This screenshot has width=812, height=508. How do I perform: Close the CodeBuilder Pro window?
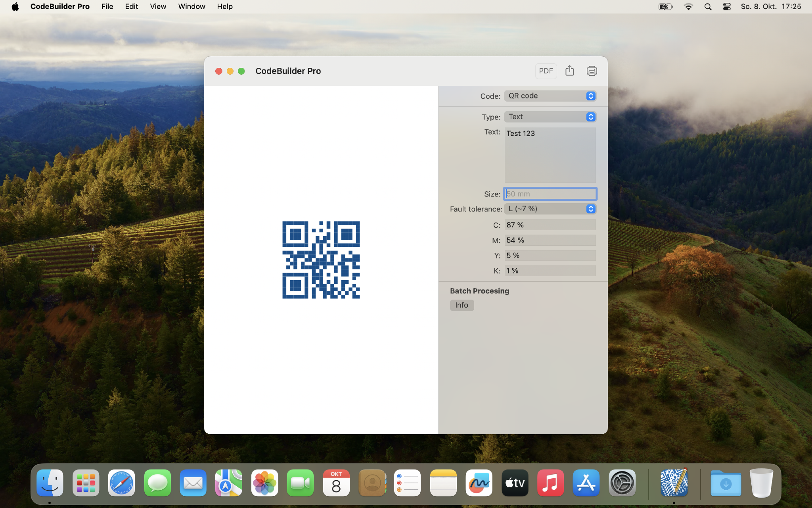[x=218, y=71]
